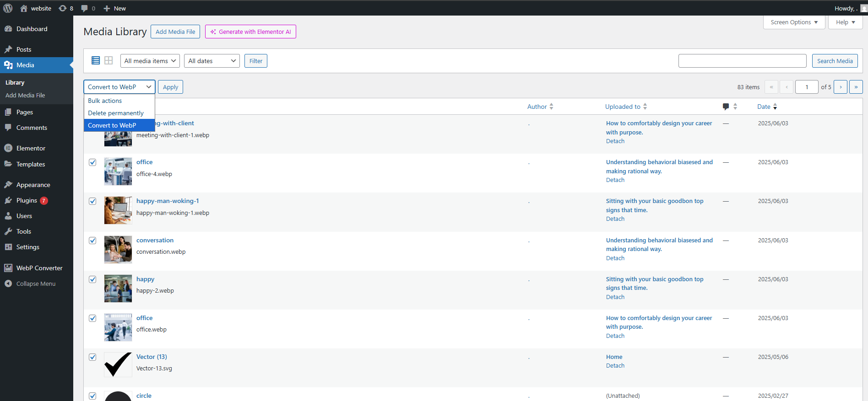
Task: Click the Appearance paintbrush icon
Action: [x=8, y=185]
